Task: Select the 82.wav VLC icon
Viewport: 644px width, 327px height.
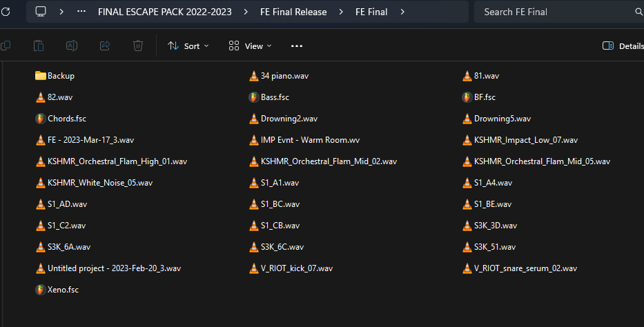Action: pyautogui.click(x=40, y=97)
